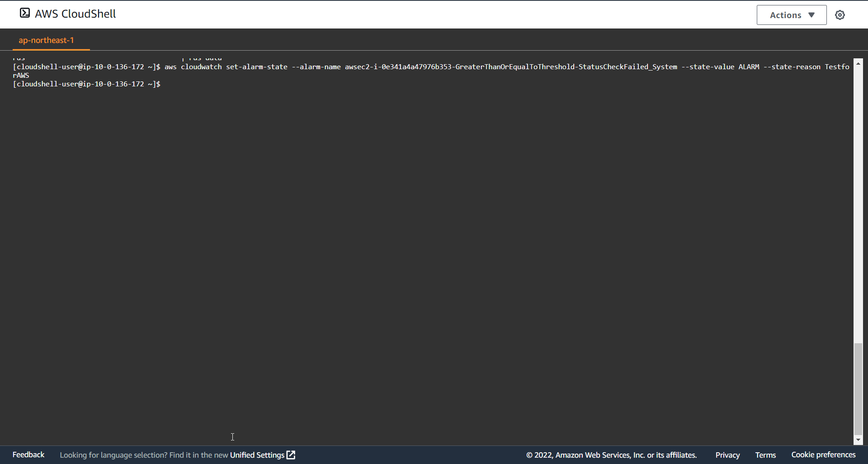Click the Amazon Web Services copyright text
The width and height of the screenshot is (868, 464).
tap(612, 455)
